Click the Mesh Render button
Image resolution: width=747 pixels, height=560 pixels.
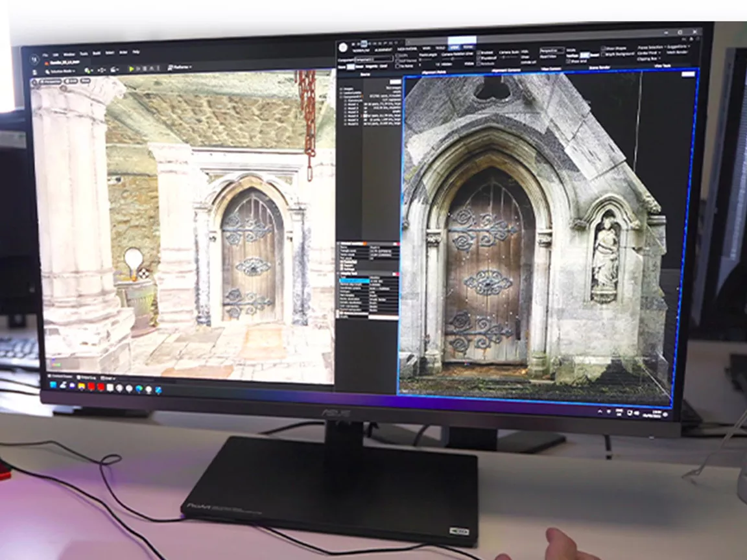point(676,52)
